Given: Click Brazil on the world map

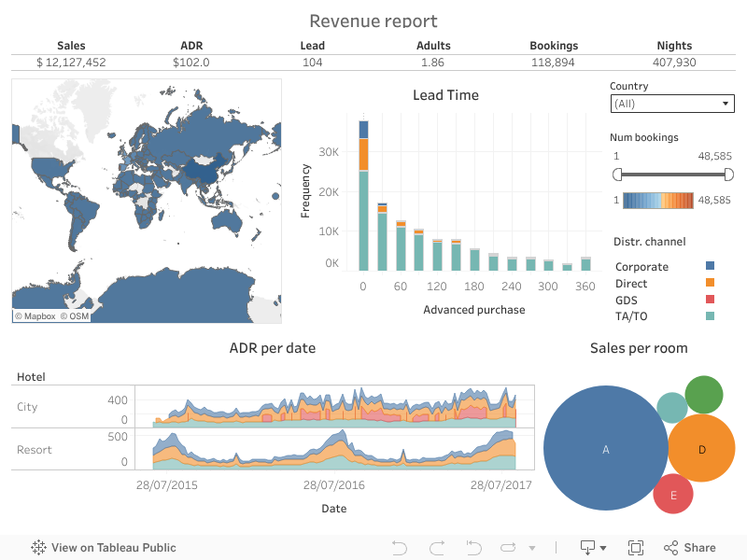Looking at the screenshot, I should tap(85, 209).
